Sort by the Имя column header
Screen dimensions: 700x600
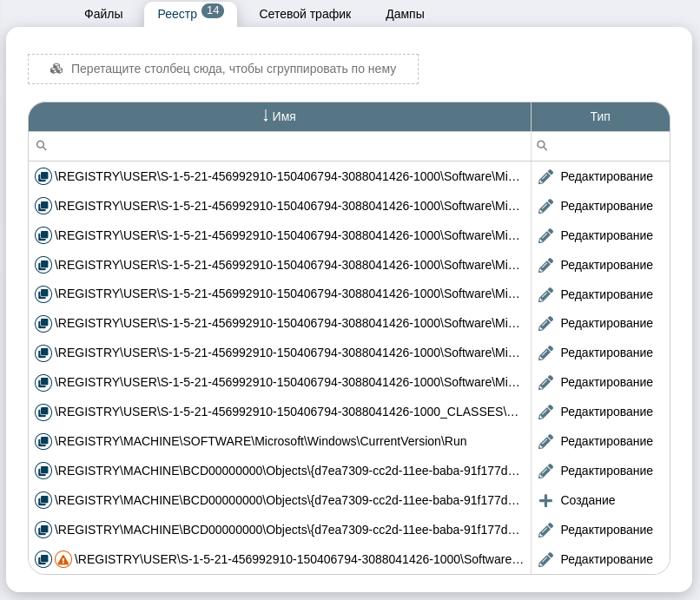pos(279,116)
